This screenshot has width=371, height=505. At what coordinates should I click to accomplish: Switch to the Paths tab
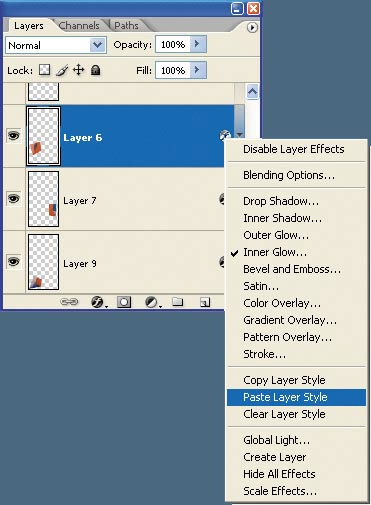(126, 26)
